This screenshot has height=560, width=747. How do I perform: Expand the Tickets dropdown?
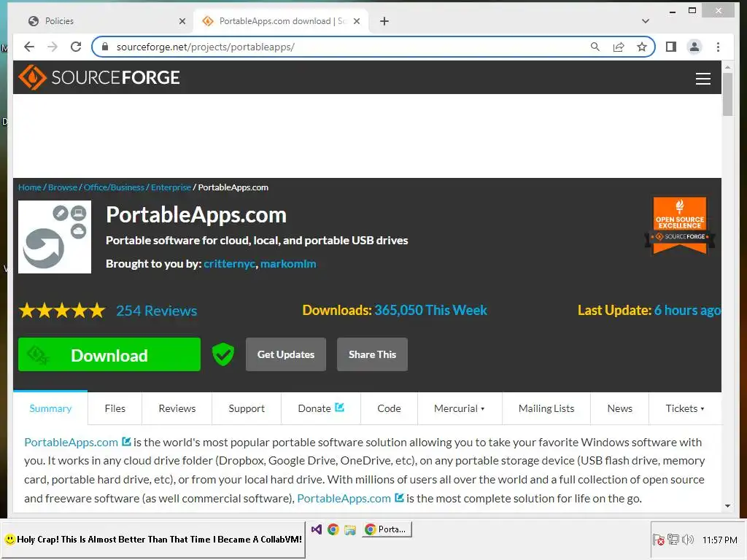[x=685, y=408]
